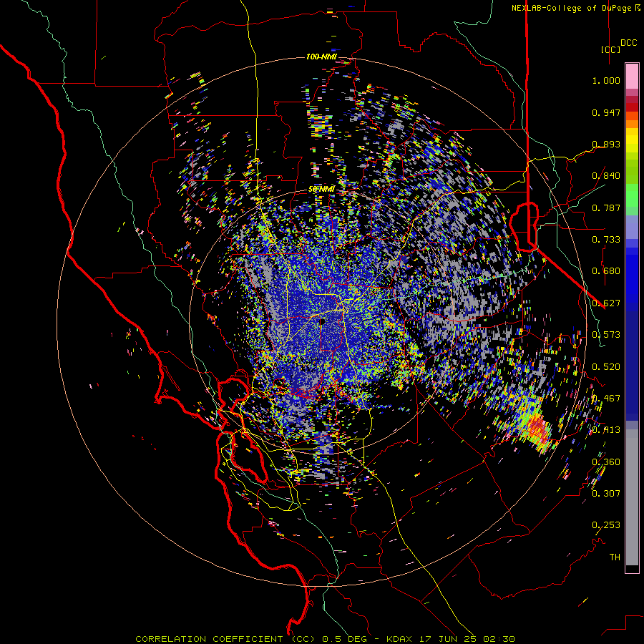This screenshot has height=644, width=644.
Task: Click the DCC product label
Action: coord(628,42)
